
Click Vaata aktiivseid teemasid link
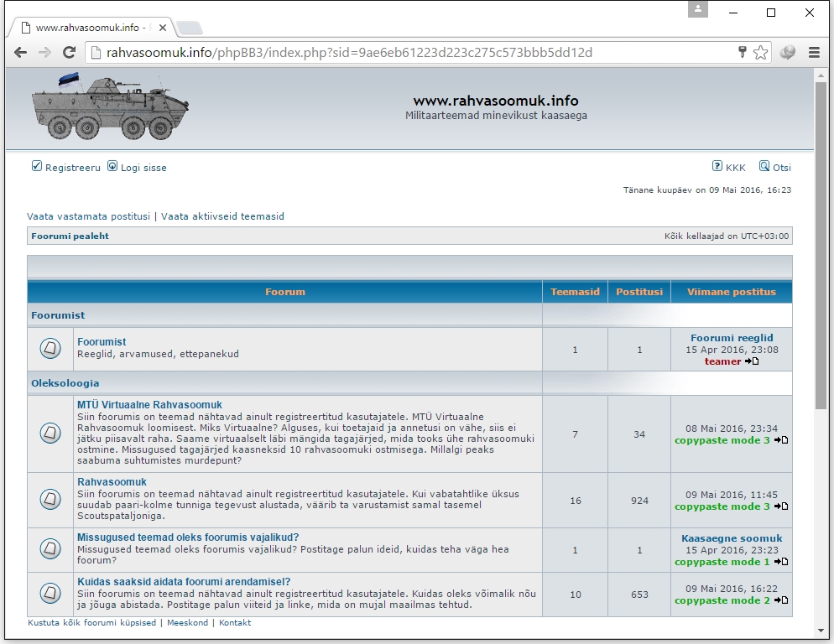coord(222,216)
